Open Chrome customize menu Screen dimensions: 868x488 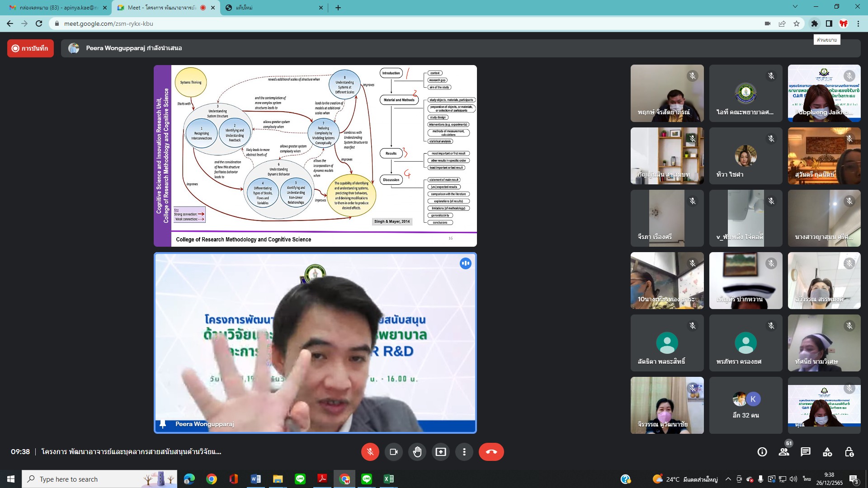(x=858, y=23)
